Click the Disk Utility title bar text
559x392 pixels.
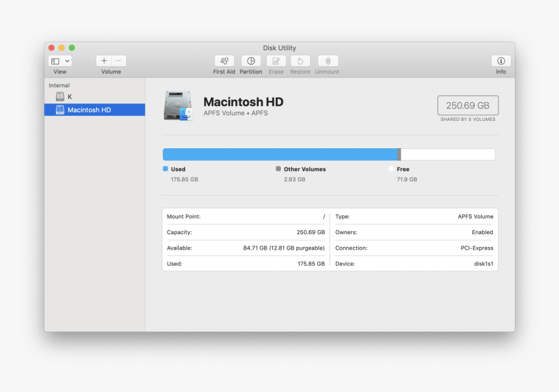point(279,47)
